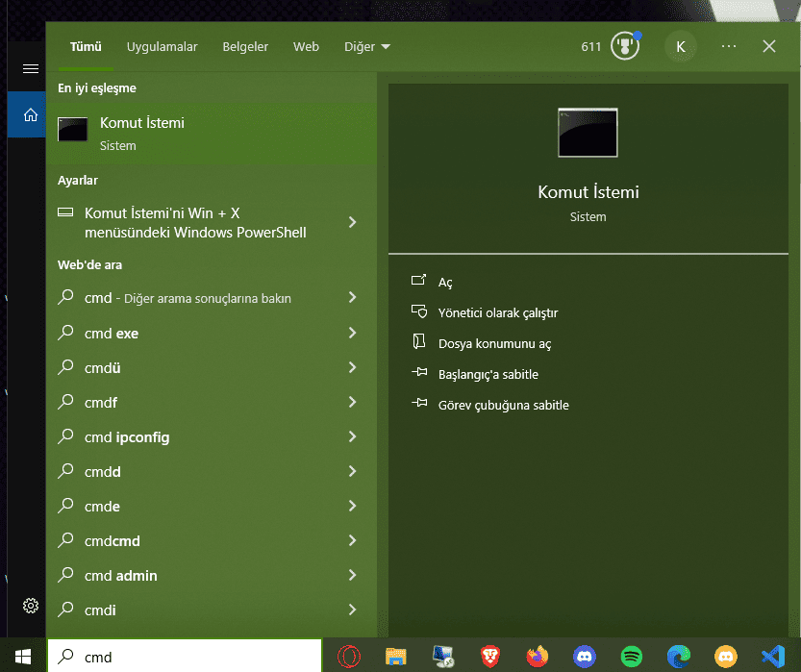
Task: Open search settings via the gear icon
Action: point(31,606)
